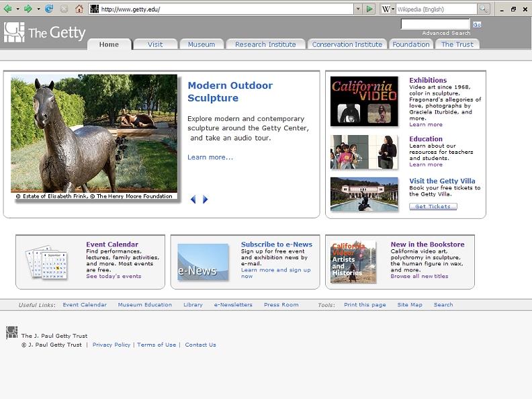Image resolution: width=532 pixels, height=399 pixels.
Task: Open the search engine selector dropdown
Action: click(x=393, y=9)
